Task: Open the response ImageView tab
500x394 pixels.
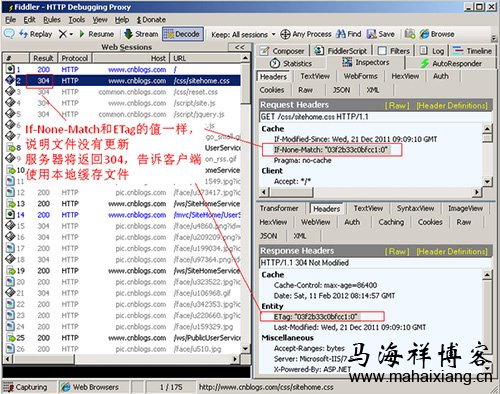Action: (x=465, y=208)
